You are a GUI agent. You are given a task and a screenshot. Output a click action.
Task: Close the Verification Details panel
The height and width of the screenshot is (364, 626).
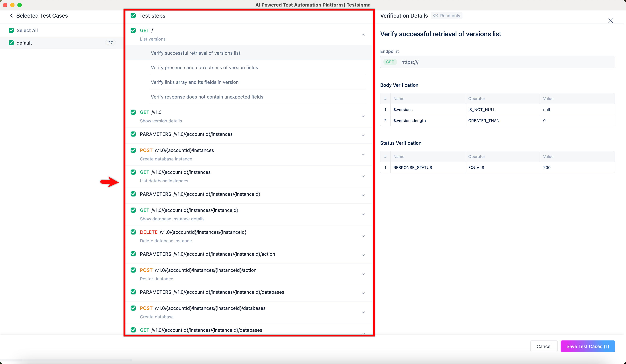[610, 21]
